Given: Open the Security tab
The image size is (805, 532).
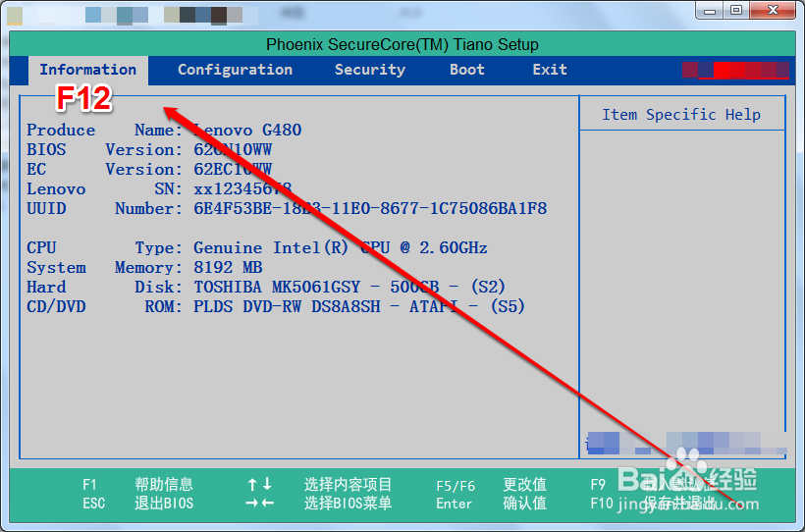Looking at the screenshot, I should pos(370,70).
